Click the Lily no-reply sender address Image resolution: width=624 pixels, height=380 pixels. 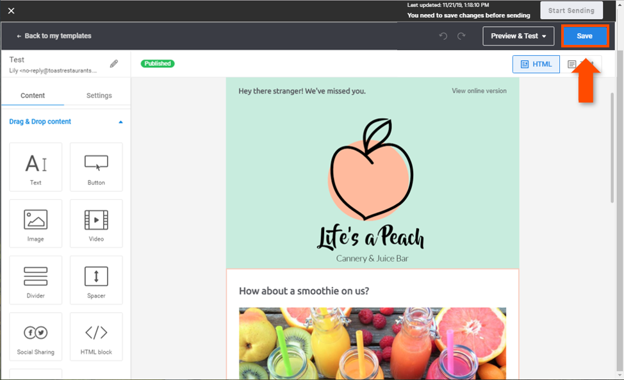(53, 71)
